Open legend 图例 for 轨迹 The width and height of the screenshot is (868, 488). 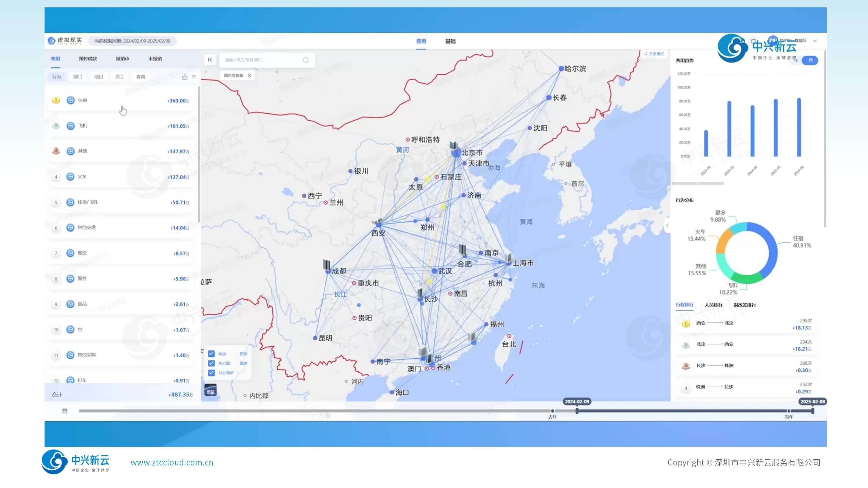pos(243,354)
